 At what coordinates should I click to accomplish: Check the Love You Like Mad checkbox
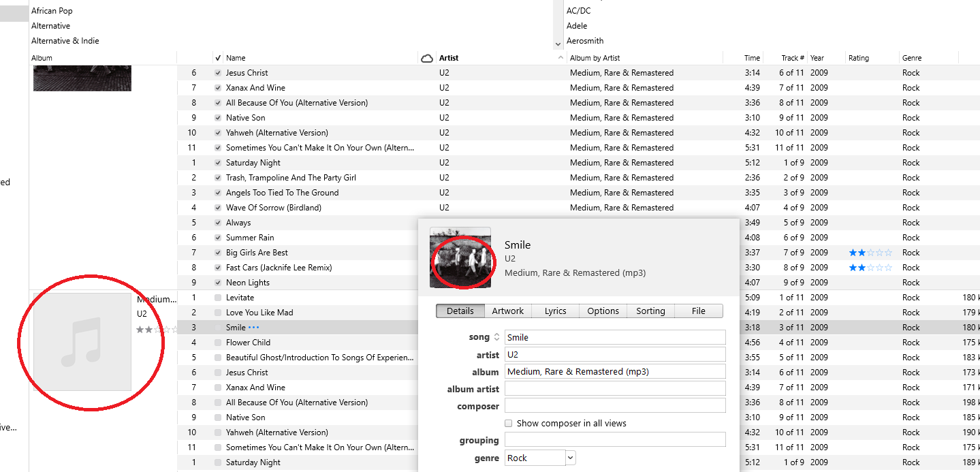218,313
